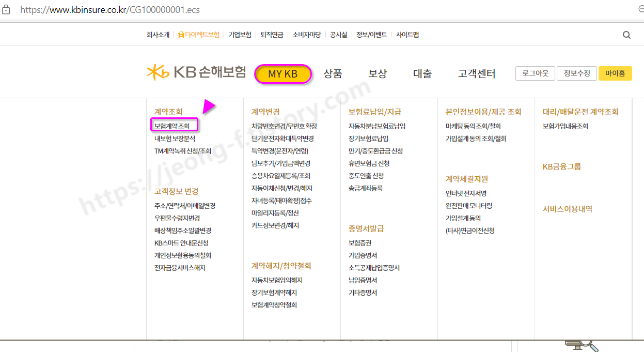Select 소득공제납입증명서
This screenshot has height=352, width=644.
tap(374, 268)
